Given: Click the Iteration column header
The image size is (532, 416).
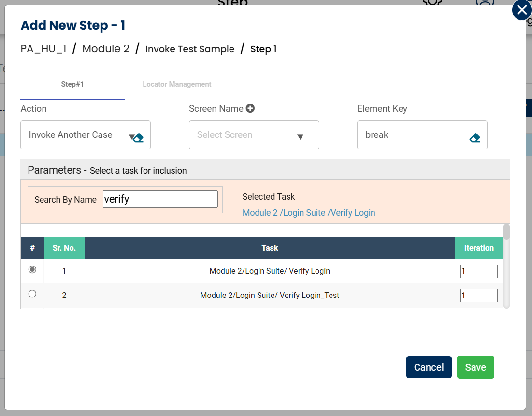Looking at the screenshot, I should click(478, 248).
